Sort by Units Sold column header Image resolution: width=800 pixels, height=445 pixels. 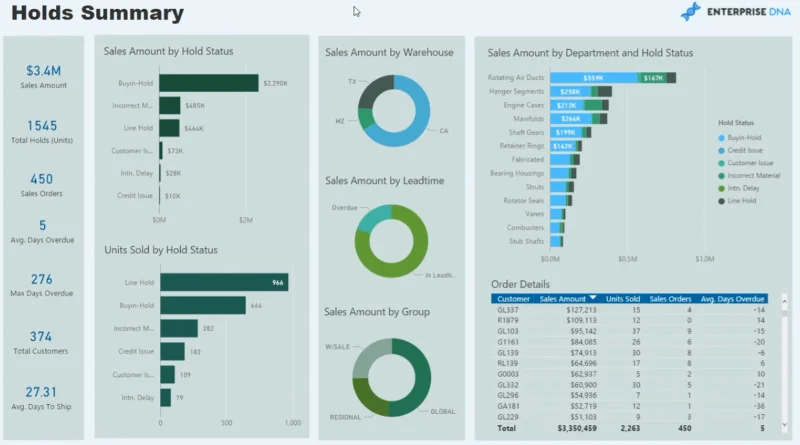[x=622, y=299]
